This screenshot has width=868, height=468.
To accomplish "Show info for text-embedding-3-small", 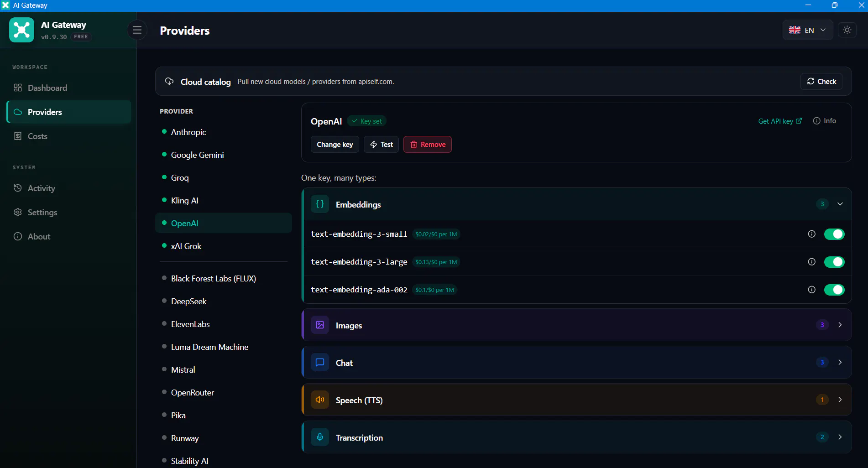I will coord(811,234).
